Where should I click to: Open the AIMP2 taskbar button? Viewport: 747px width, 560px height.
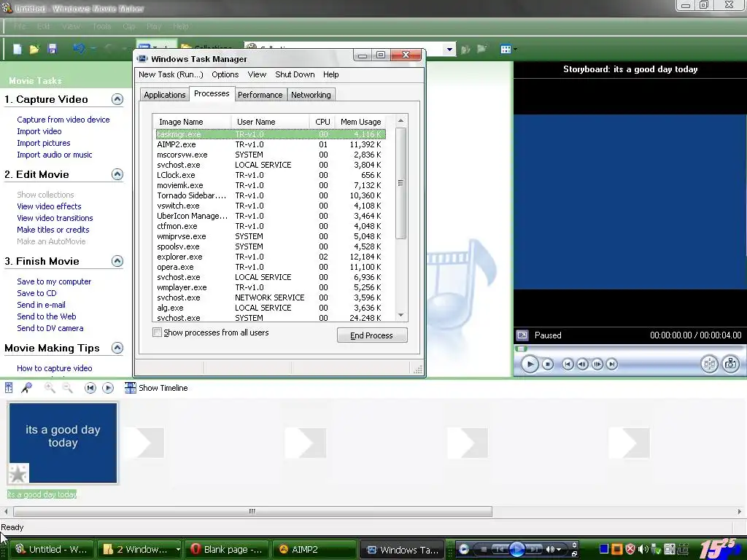[314, 550]
